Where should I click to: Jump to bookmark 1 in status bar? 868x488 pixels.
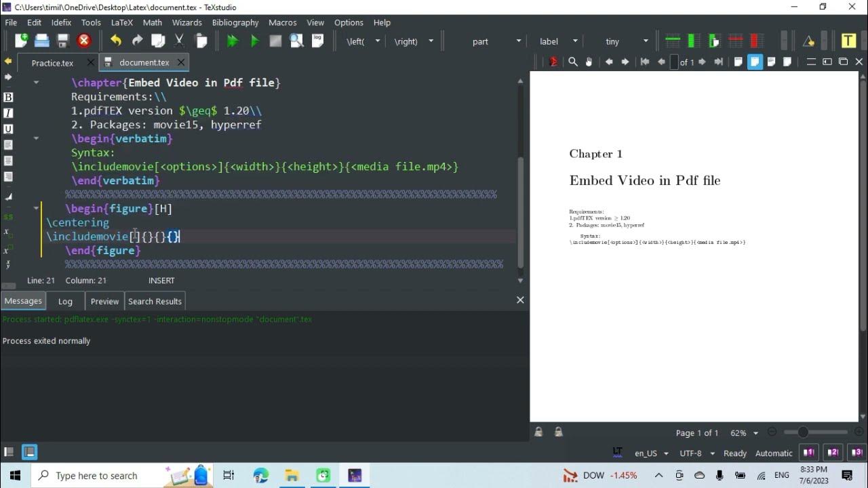[809, 453]
